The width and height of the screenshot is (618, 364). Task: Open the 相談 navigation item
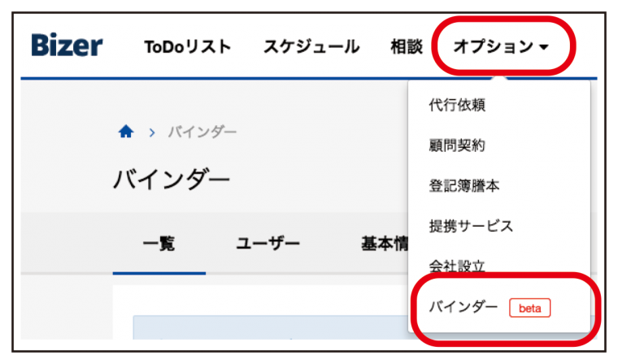[407, 47]
